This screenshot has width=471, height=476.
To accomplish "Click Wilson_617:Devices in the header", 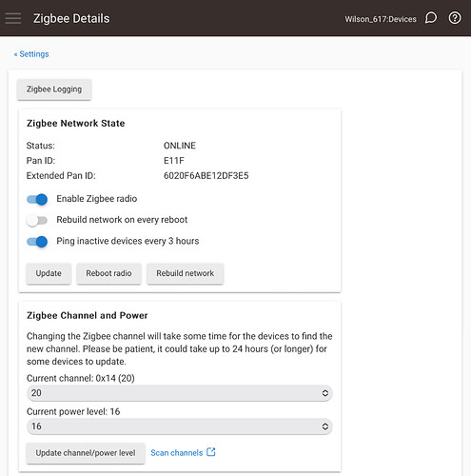I will (x=381, y=19).
